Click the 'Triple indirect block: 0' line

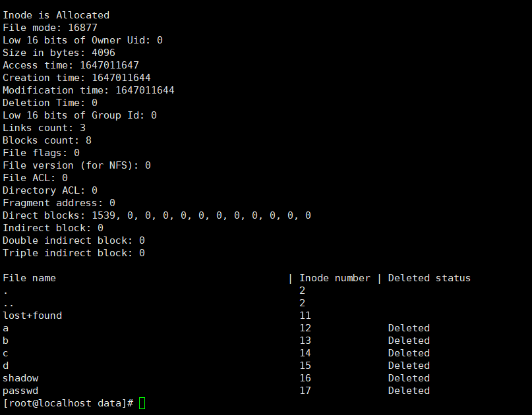[x=74, y=253]
